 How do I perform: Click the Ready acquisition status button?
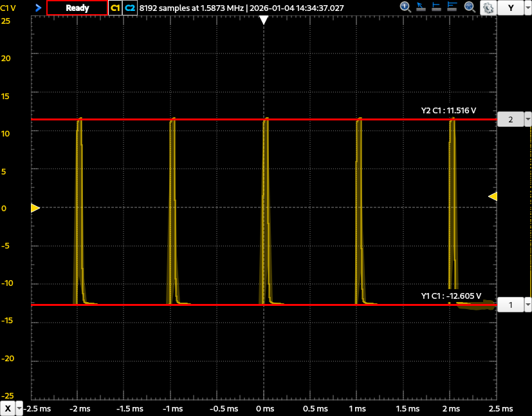point(77,8)
